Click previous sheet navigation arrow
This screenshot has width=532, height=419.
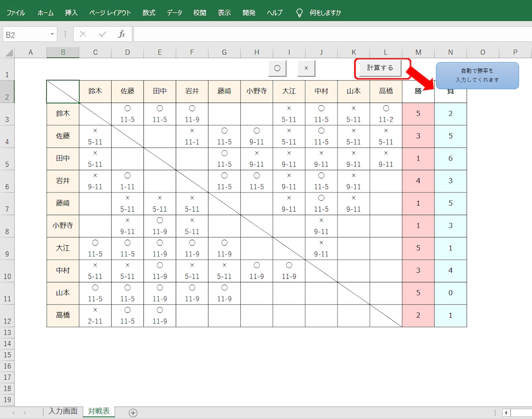point(14,412)
